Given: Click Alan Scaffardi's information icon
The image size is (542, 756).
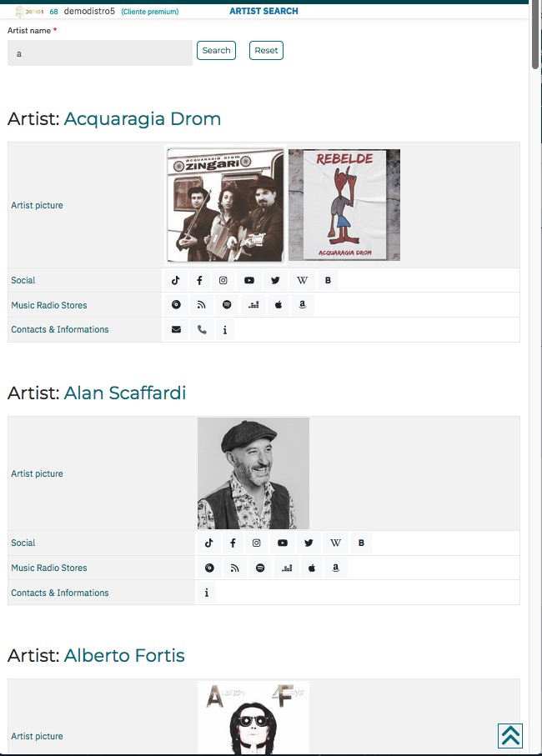Looking at the screenshot, I should 207,593.
